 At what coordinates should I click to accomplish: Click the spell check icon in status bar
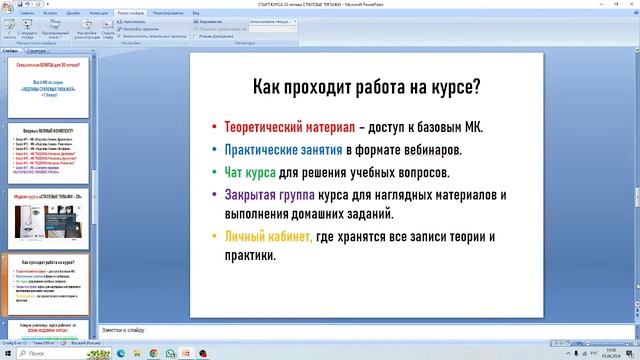coord(63,343)
